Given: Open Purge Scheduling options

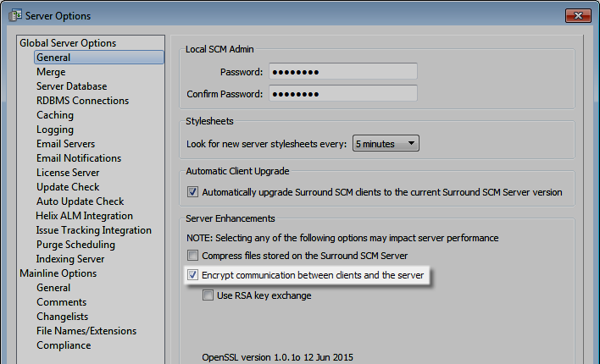Looking at the screenshot, I should 75,245.
